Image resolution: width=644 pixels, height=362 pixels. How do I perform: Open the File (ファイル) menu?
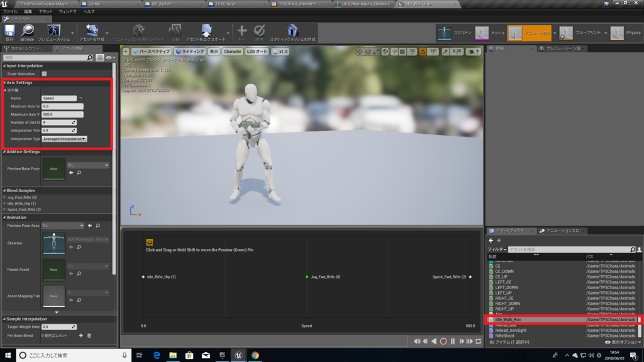pos(10,11)
